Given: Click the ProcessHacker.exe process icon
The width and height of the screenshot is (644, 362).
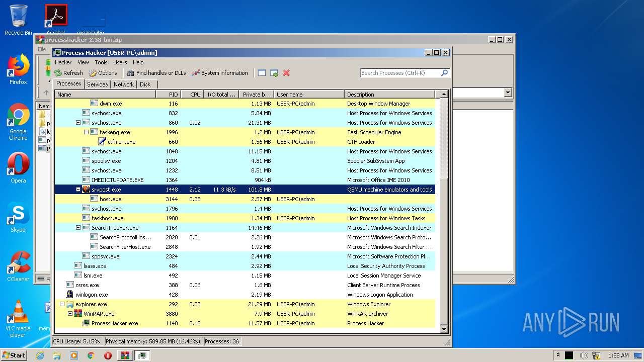Looking at the screenshot, I should coord(86,323).
